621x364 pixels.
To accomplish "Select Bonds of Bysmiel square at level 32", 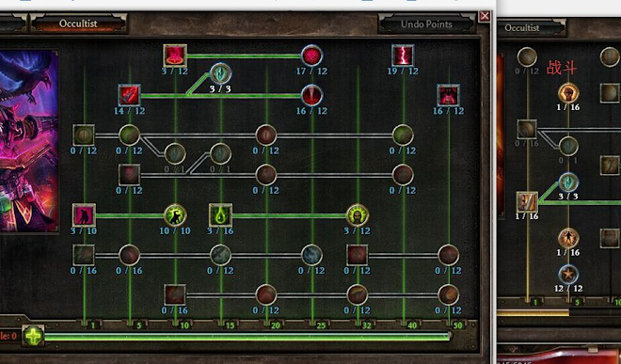I will coord(358,255).
